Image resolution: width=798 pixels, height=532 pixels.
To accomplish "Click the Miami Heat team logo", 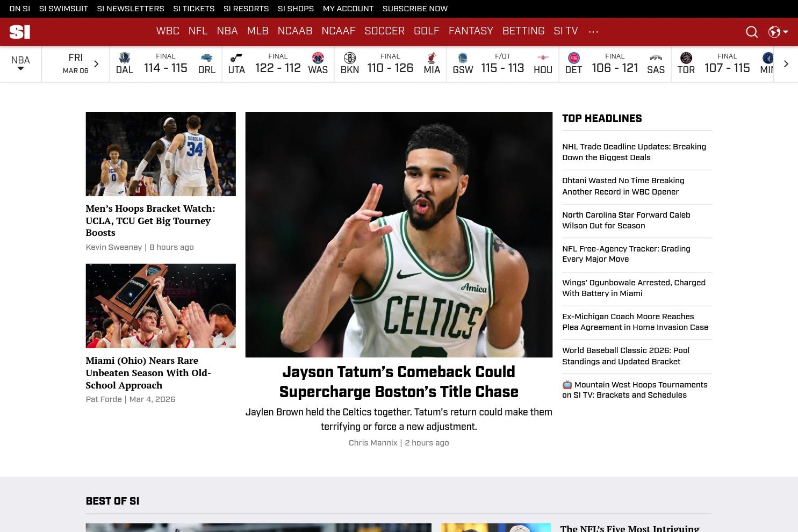I will click(432, 57).
